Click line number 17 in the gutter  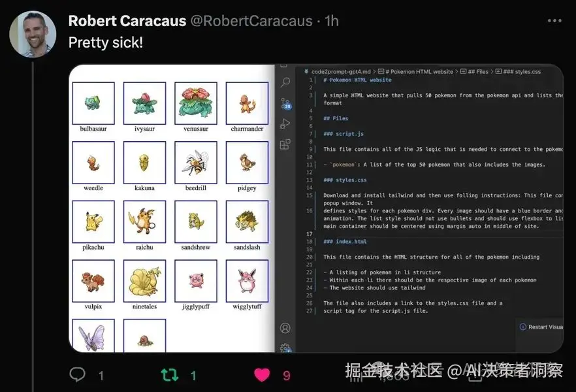(310, 234)
